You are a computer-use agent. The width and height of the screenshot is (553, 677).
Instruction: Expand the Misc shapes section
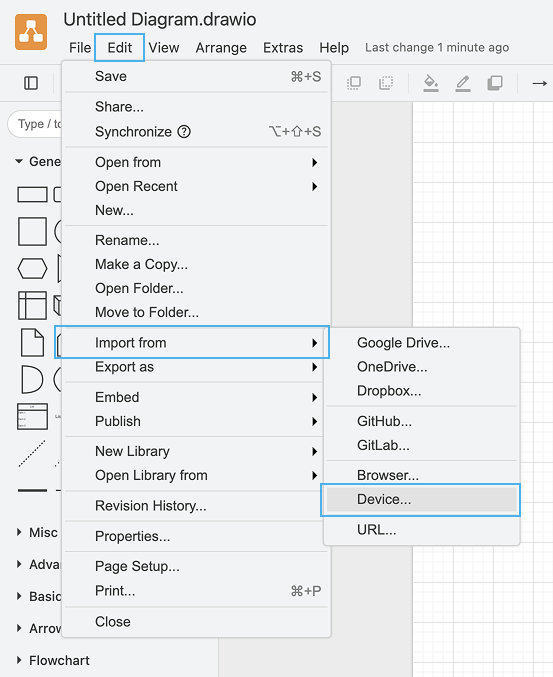click(19, 532)
